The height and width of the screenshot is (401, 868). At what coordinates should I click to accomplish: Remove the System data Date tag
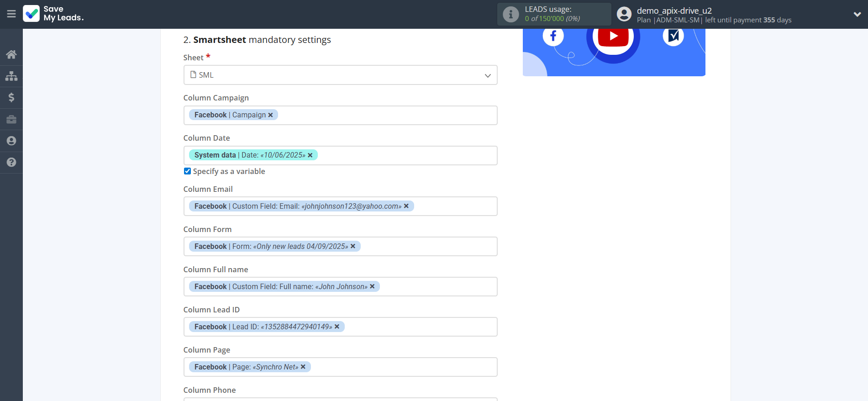pos(310,155)
